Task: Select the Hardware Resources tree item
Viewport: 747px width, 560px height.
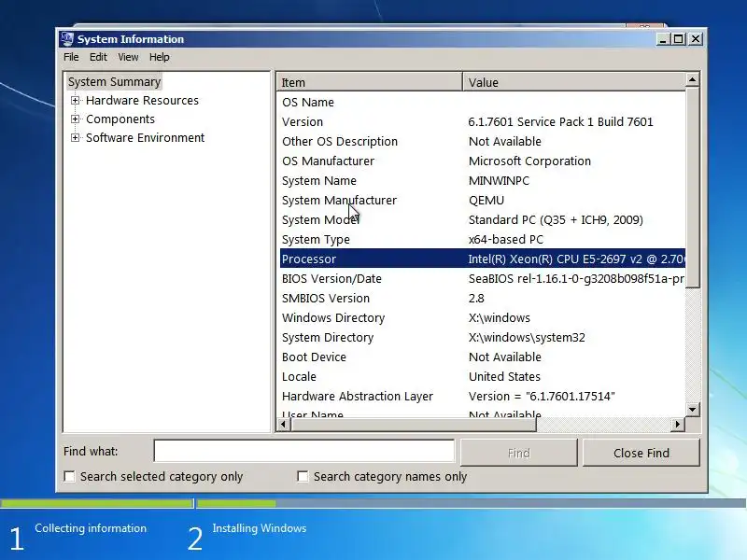Action: pyautogui.click(x=142, y=101)
